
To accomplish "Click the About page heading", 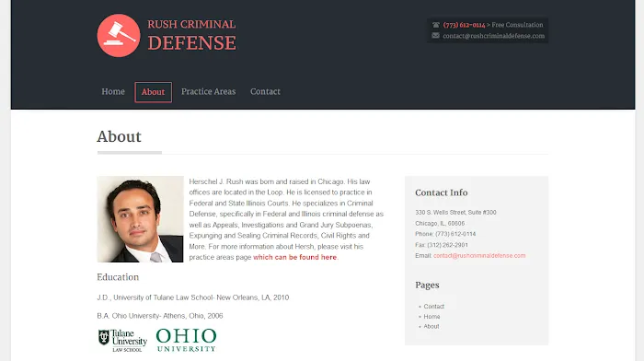I will point(119,136).
